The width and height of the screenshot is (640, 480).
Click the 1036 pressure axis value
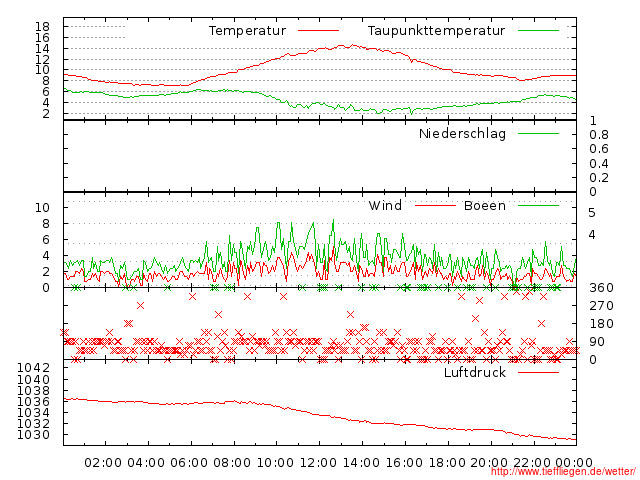(x=33, y=402)
